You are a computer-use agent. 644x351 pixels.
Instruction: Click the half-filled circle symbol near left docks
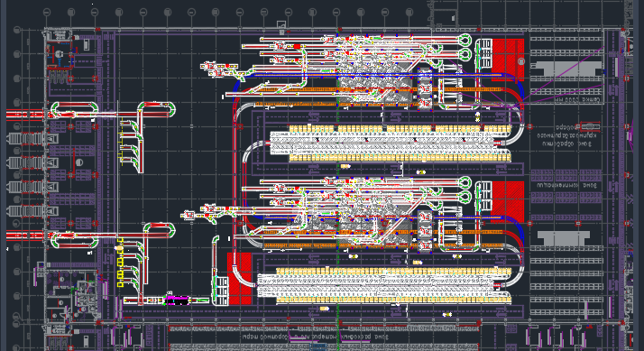pos(79,162)
